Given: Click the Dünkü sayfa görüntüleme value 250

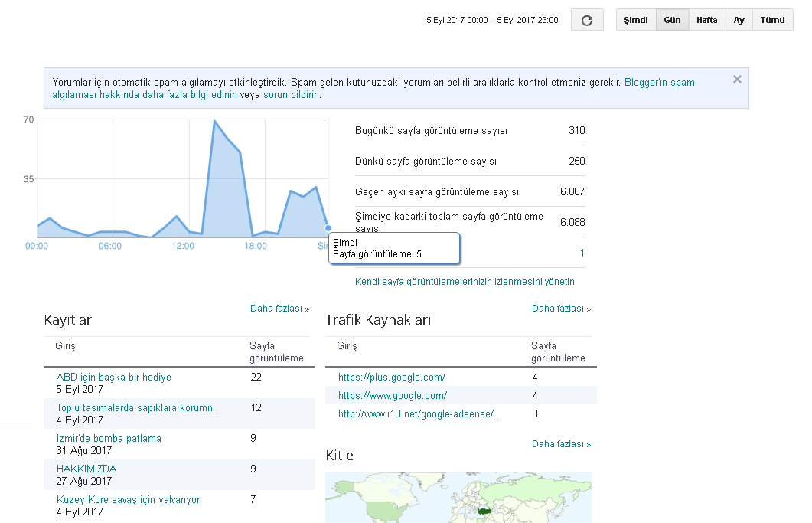Looking at the screenshot, I should pyautogui.click(x=577, y=162).
